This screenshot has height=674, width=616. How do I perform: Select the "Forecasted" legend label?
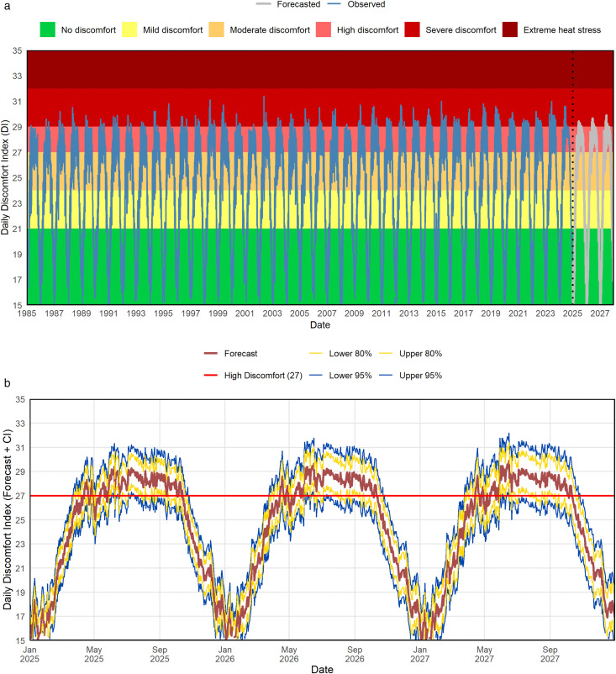click(298, 4)
